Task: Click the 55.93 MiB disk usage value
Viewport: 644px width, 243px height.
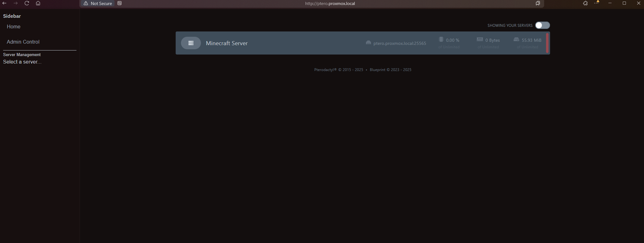Action: [x=531, y=40]
